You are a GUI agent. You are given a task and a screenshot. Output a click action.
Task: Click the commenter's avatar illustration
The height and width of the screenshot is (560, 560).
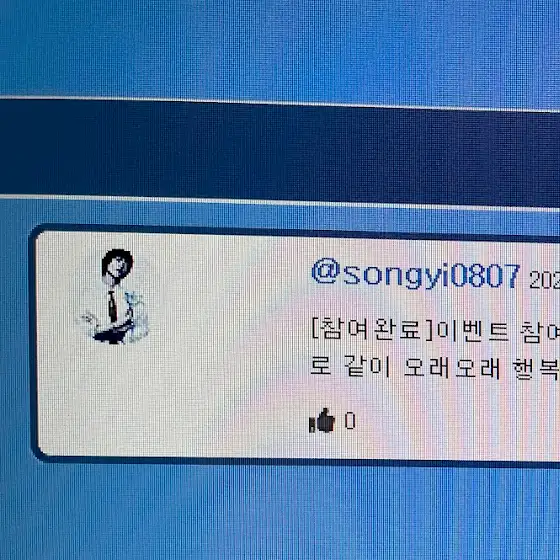[x=114, y=296]
